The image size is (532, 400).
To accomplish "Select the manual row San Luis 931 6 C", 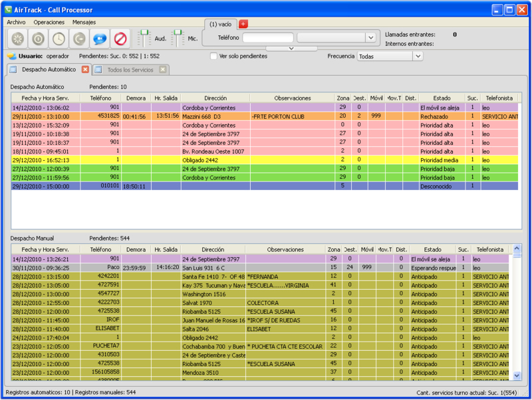I will 260,268.
